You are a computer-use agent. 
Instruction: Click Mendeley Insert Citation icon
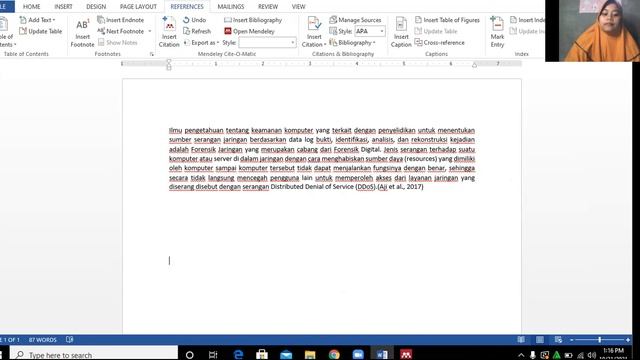[169, 32]
